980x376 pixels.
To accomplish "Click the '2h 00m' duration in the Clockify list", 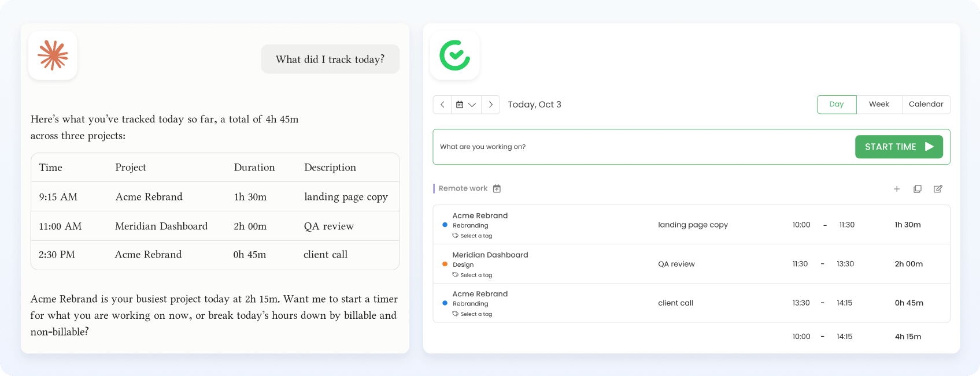I will (909, 264).
